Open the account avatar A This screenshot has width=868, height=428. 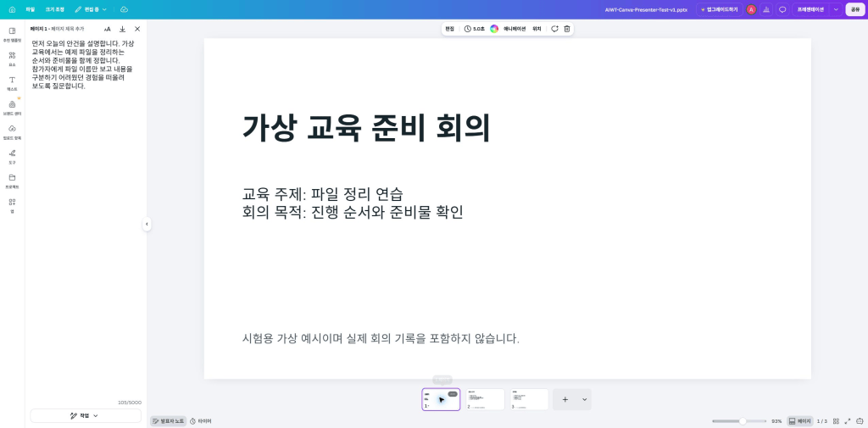(751, 9)
